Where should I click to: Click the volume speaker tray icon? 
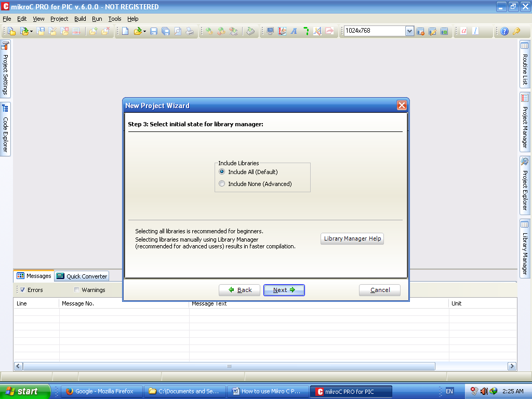[484, 391]
